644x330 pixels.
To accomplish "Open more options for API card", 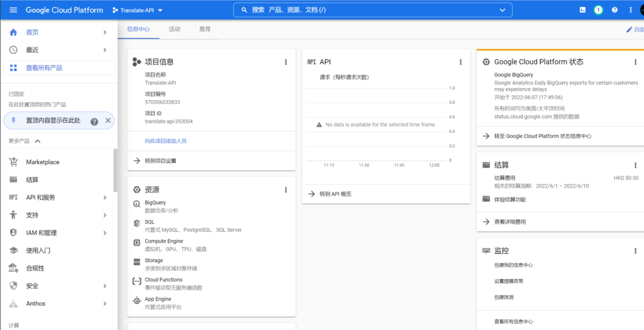I will pos(460,62).
